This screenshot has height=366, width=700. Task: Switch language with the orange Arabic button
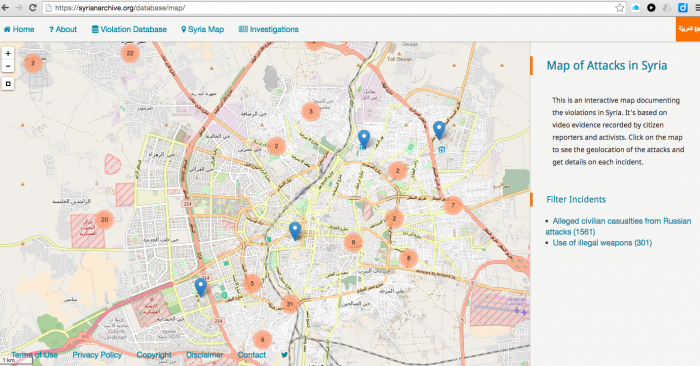pos(688,29)
